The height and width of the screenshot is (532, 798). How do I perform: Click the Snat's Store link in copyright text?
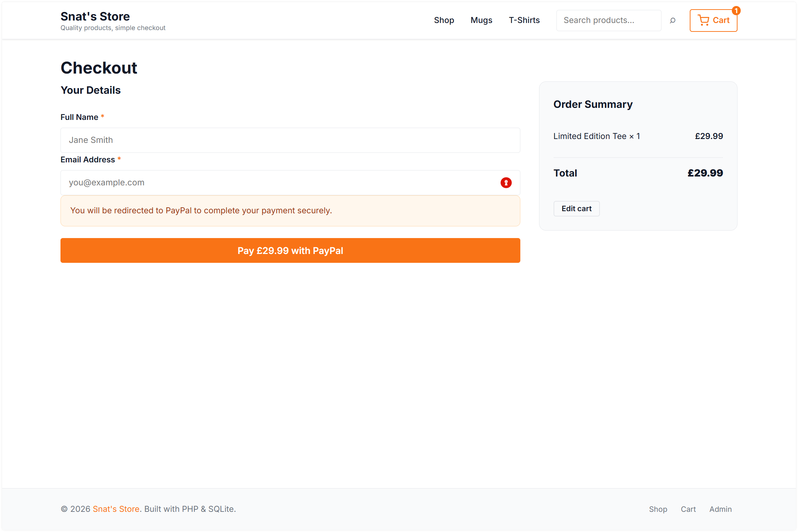coord(116,509)
